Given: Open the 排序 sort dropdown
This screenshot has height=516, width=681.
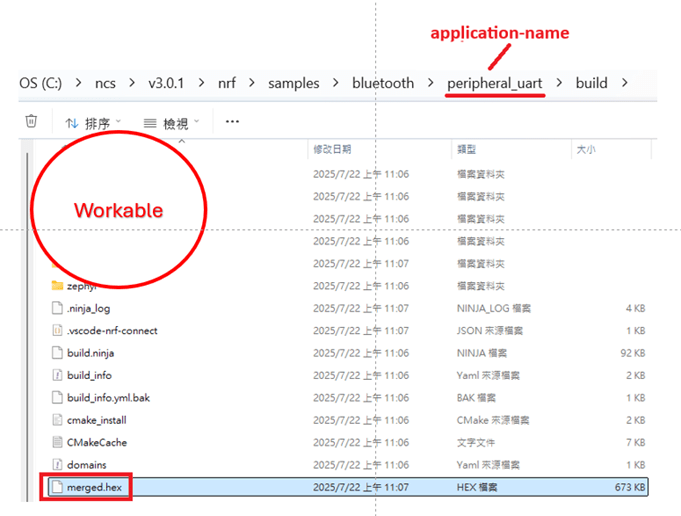Looking at the screenshot, I should tap(91, 123).
